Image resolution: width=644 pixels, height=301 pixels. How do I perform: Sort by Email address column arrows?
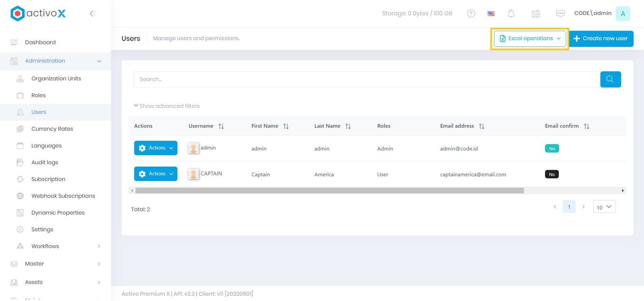click(481, 126)
